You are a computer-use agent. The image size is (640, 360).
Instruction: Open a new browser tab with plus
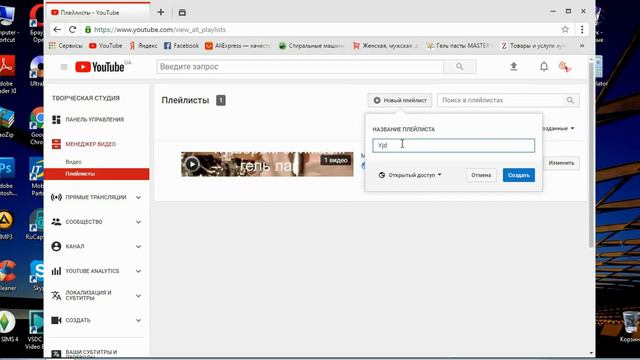(161, 12)
